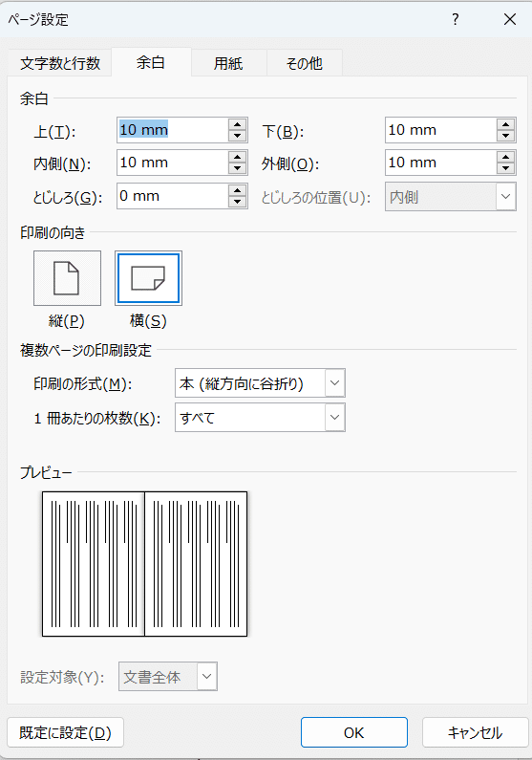Open the 1冊あたりの枚数(K) dropdown

tap(260, 418)
